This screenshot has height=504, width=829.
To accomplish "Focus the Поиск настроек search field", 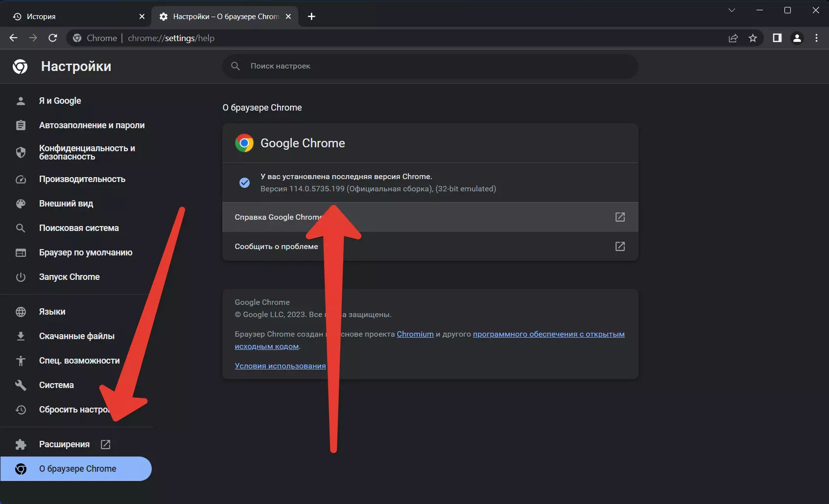I will point(430,66).
